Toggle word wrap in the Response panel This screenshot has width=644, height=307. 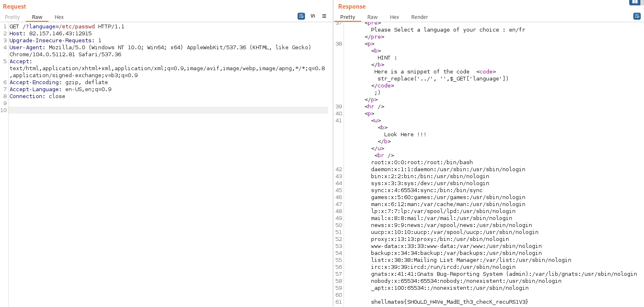click(637, 16)
